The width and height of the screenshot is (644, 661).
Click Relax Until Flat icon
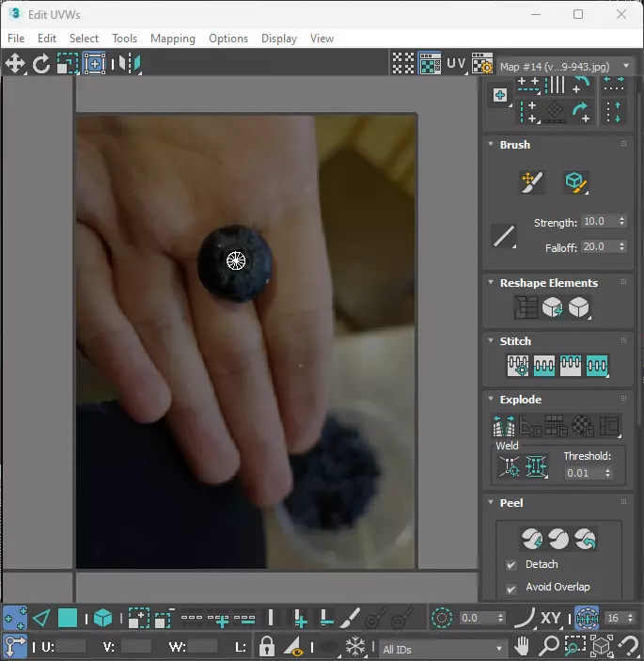[x=552, y=307]
